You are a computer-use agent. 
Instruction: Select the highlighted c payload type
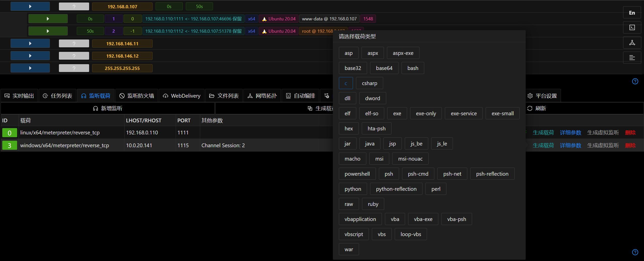tap(346, 83)
